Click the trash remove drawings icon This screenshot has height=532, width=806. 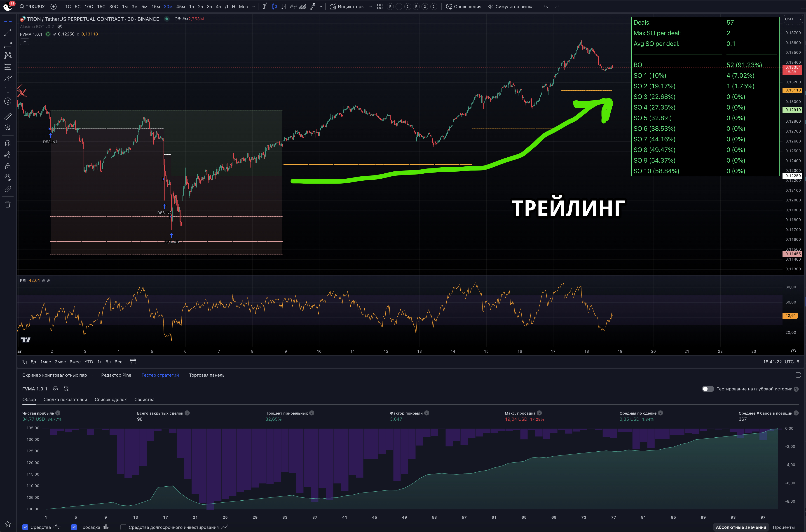coord(8,204)
